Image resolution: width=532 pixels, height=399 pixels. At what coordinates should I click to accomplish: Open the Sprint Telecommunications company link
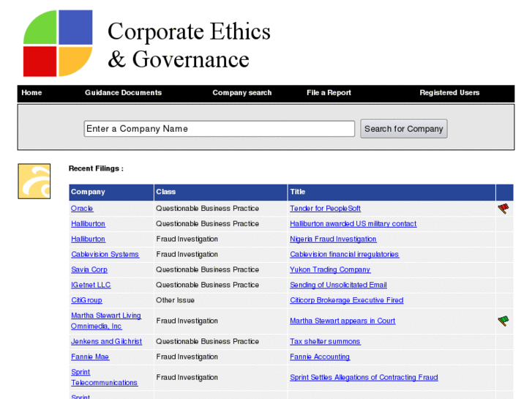tap(104, 377)
